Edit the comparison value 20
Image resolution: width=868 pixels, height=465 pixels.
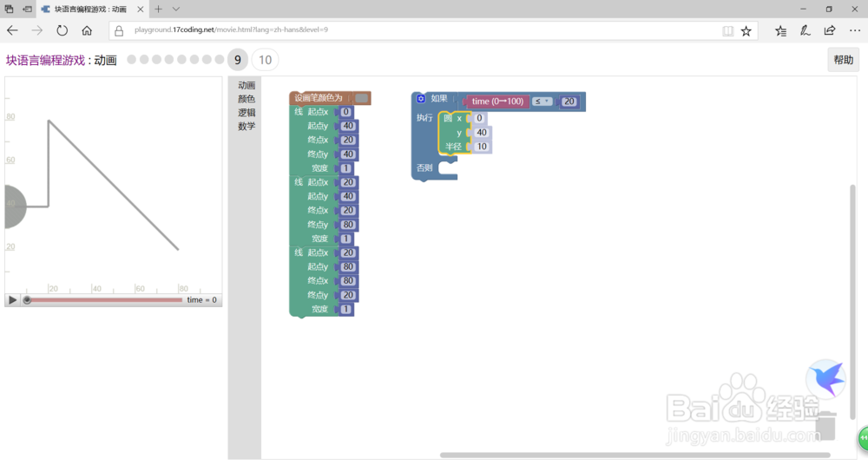(x=569, y=102)
